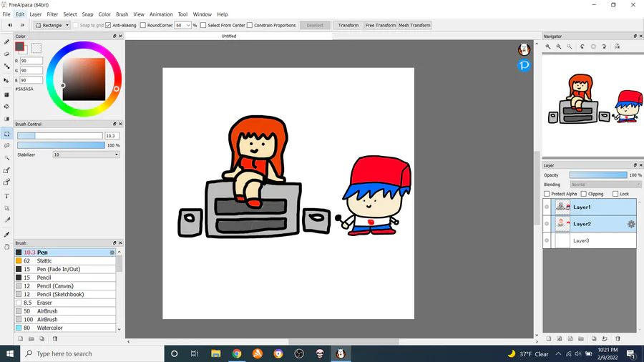The height and width of the screenshot is (362, 644).
Task: Click the transparent color swatch
Action: coord(36,48)
